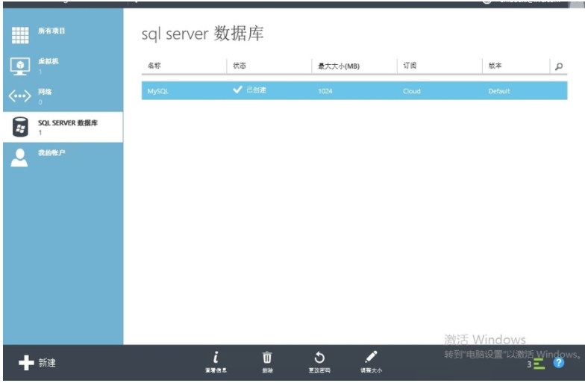Image resolution: width=588 pixels, height=383 pixels.
Task: Click the search magnifier in table header
Action: [x=559, y=66]
